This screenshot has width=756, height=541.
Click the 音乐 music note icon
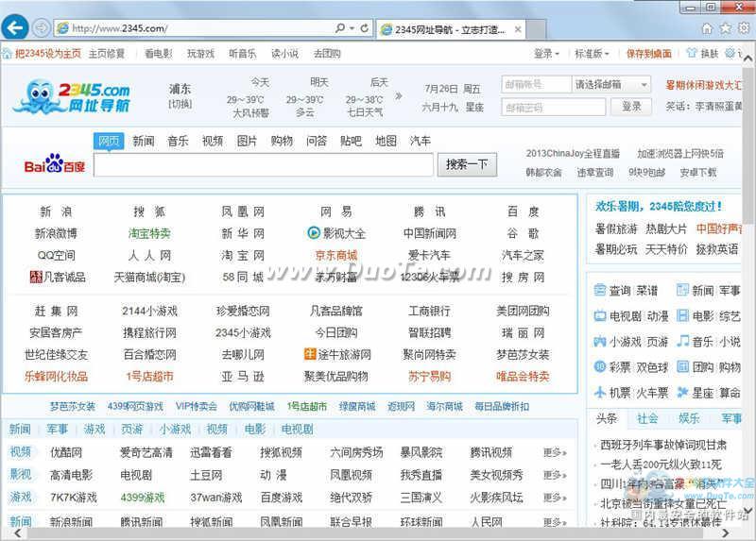coord(682,341)
